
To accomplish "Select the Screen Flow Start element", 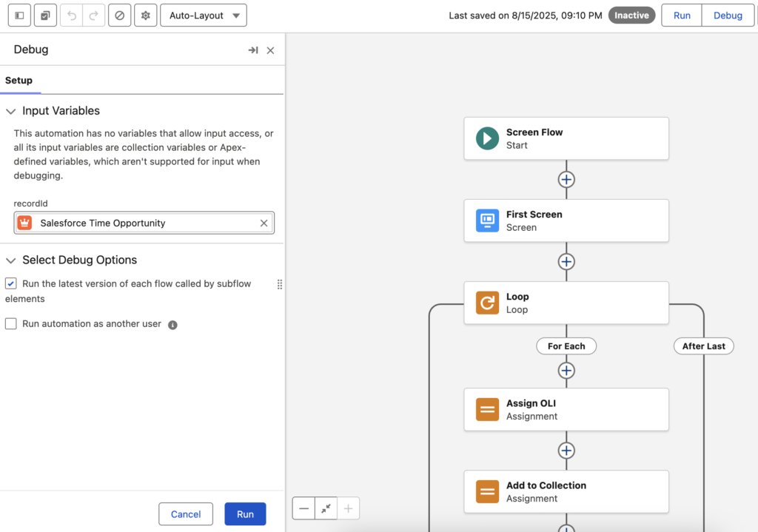I will [566, 138].
